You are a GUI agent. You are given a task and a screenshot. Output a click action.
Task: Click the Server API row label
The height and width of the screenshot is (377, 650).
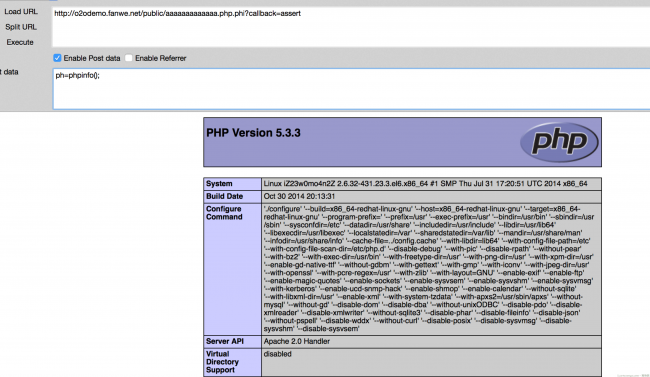click(225, 341)
